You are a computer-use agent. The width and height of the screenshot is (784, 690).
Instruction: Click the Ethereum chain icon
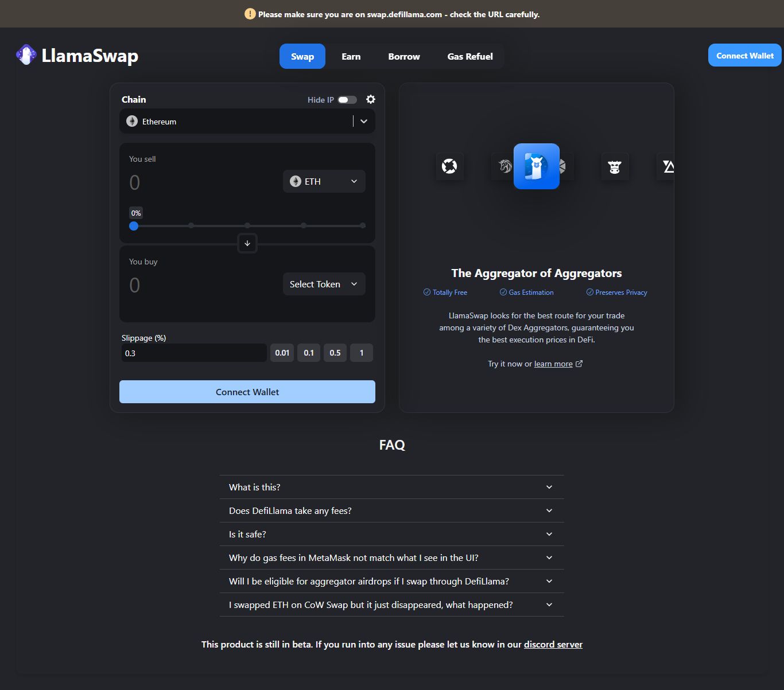(x=132, y=122)
